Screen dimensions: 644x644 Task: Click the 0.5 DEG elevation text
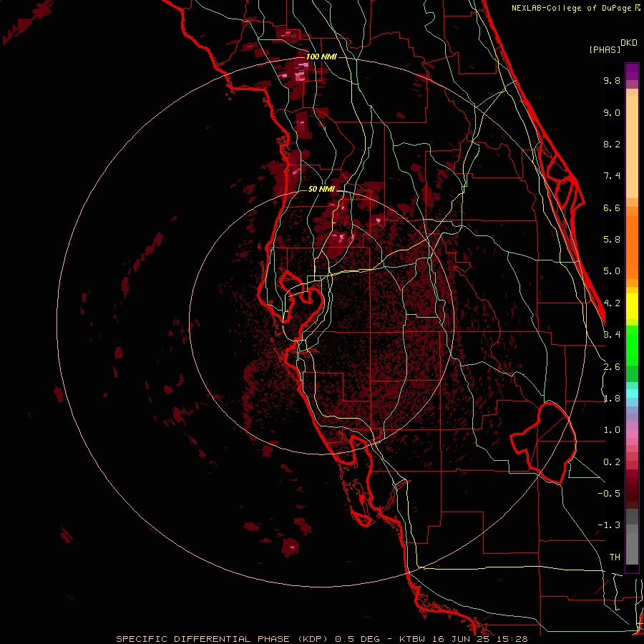pyautogui.click(x=357, y=639)
